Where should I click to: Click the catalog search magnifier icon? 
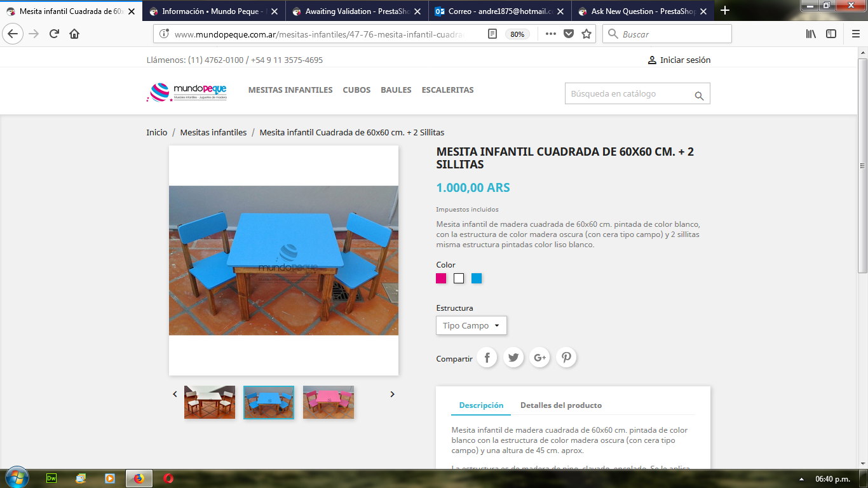[x=699, y=96]
